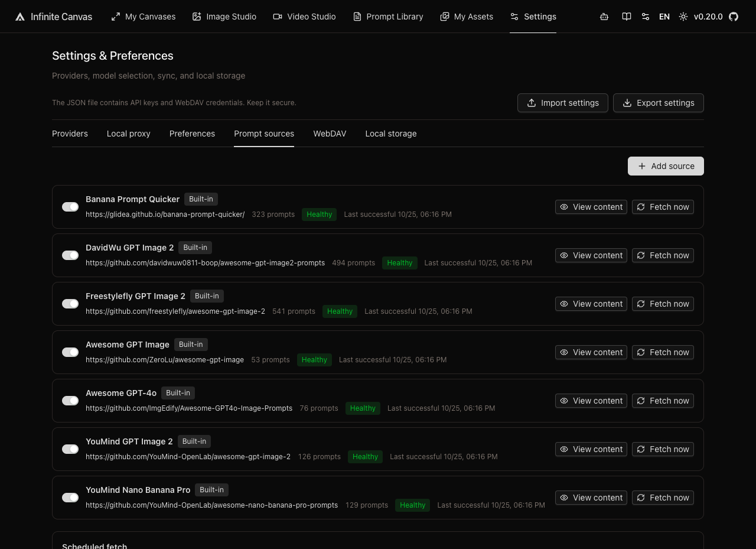
Task: Open the AI assistant robot icon
Action: click(604, 17)
